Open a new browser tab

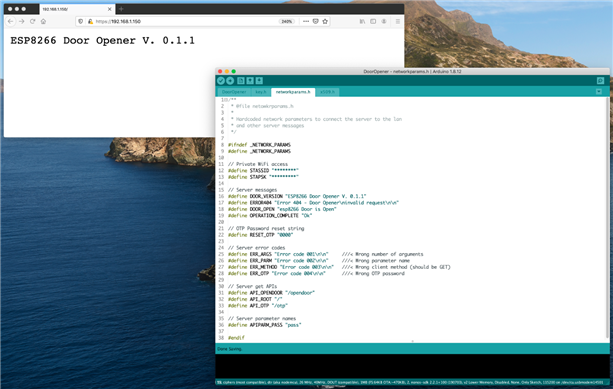[x=121, y=9]
